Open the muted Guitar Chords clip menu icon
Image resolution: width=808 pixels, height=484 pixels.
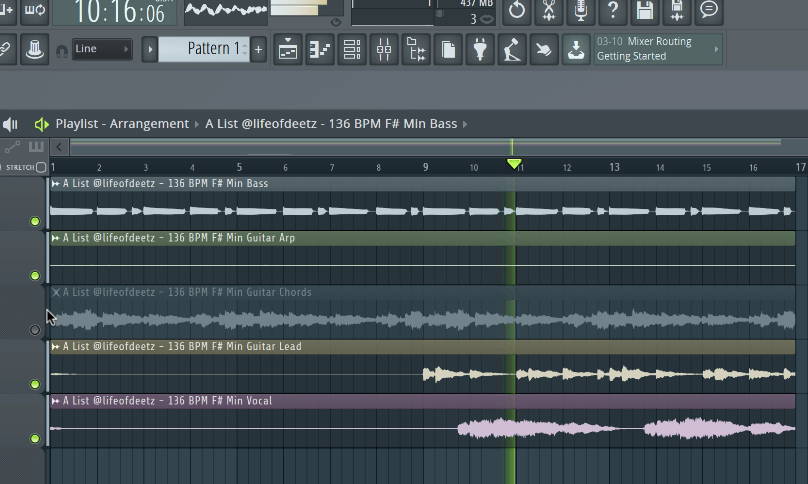tap(56, 292)
